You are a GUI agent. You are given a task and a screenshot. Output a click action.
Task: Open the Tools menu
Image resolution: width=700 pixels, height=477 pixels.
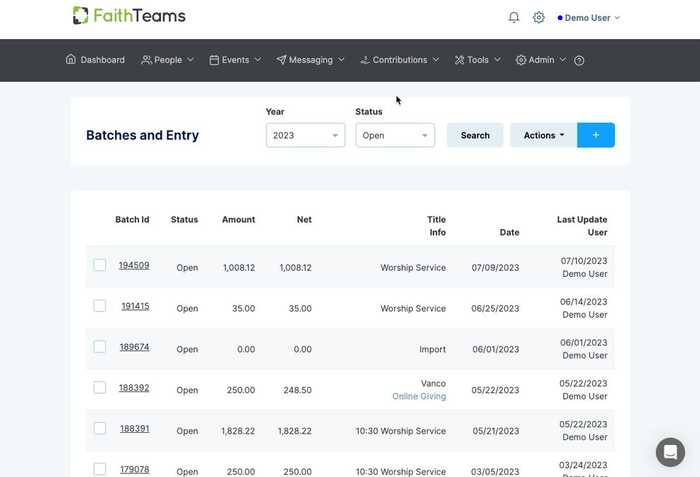[x=478, y=60]
